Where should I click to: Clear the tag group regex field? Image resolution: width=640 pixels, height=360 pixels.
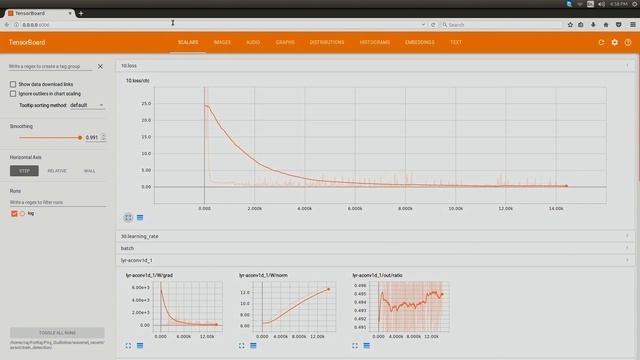pyautogui.click(x=100, y=66)
